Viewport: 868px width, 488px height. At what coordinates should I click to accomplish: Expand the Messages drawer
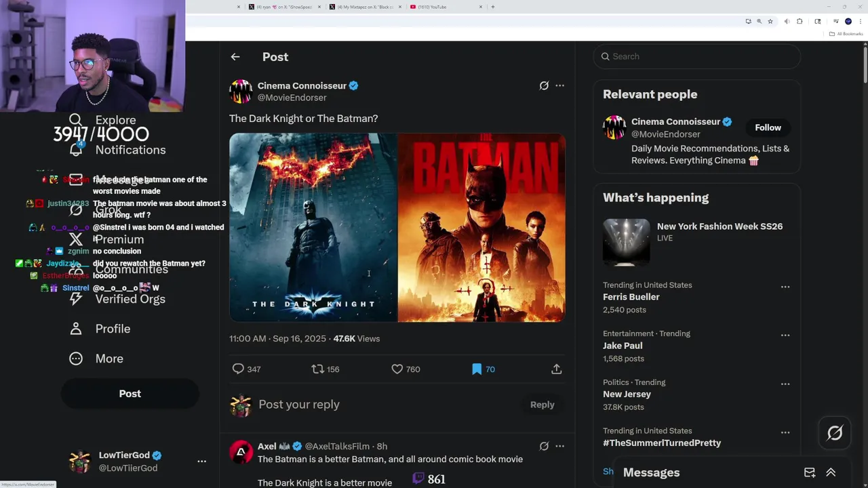831,472
